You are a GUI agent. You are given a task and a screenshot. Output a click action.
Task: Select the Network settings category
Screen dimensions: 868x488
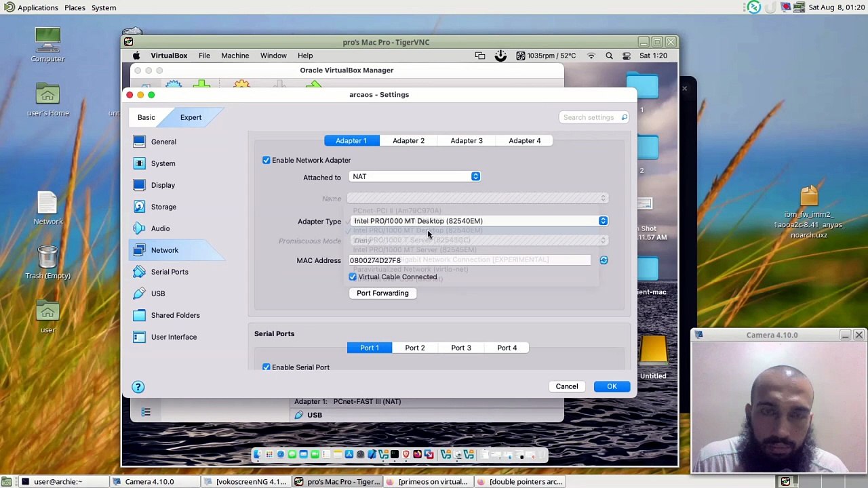click(178, 250)
